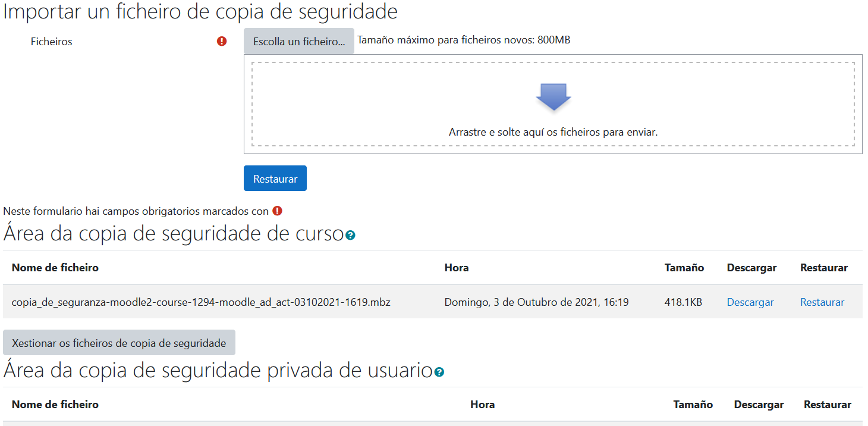
Task: Click the blue Restaurar button under the drop zone
Action: pos(275,178)
